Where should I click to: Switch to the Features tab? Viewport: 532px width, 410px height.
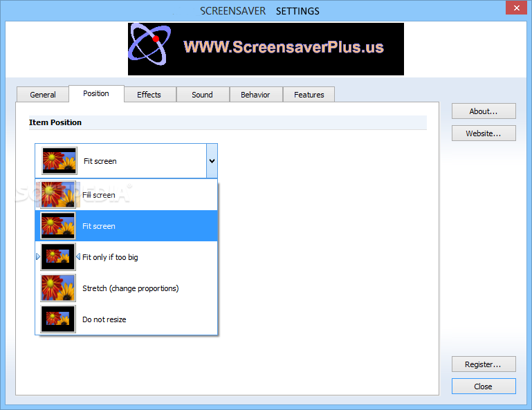coord(309,95)
